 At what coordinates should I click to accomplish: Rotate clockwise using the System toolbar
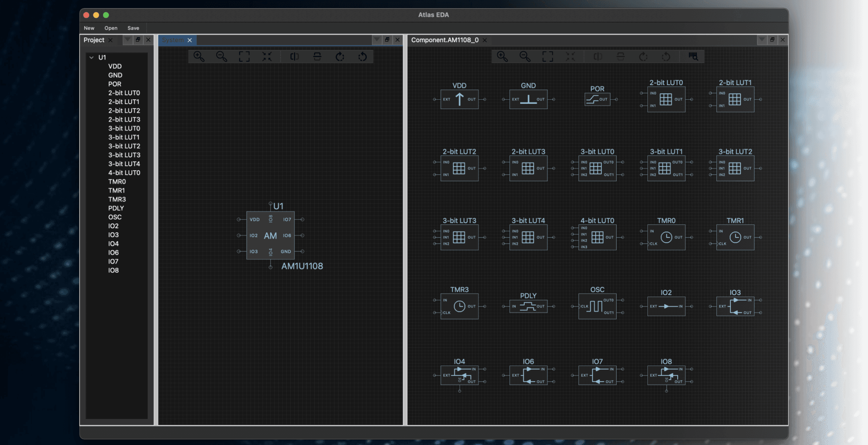point(340,57)
